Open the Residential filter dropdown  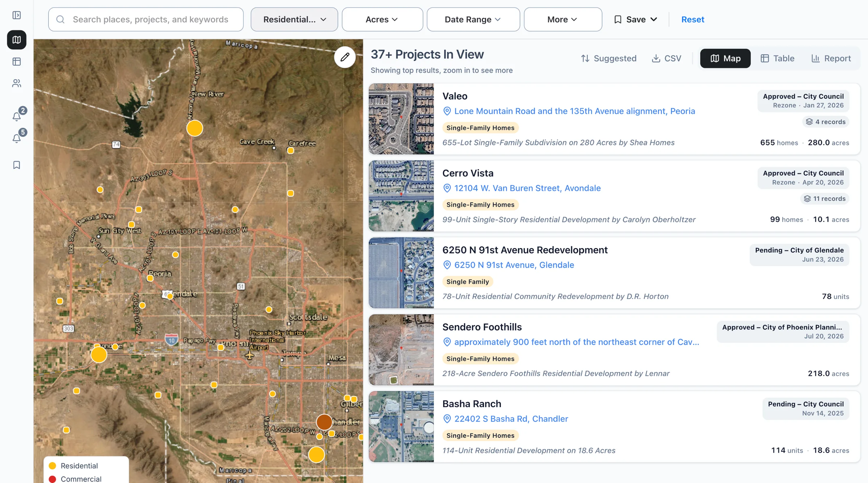click(294, 20)
